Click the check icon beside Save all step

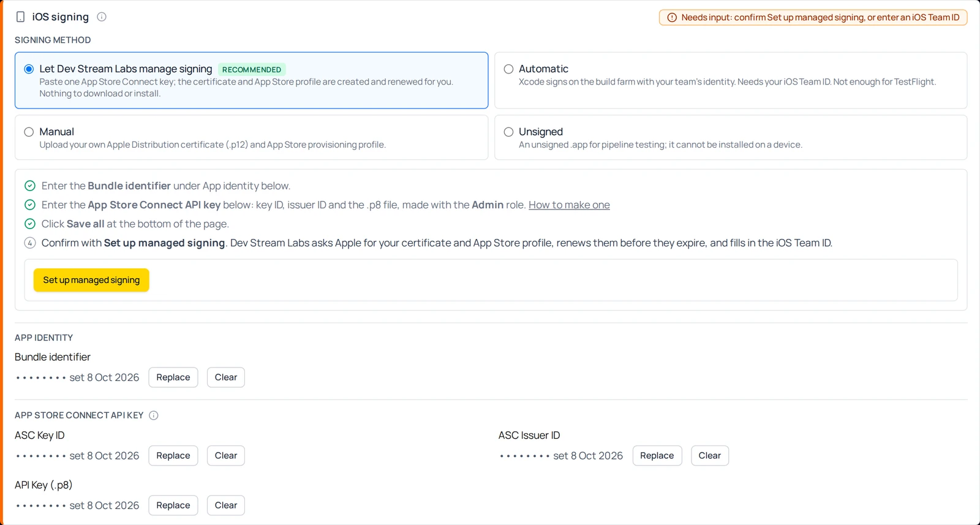(29, 224)
